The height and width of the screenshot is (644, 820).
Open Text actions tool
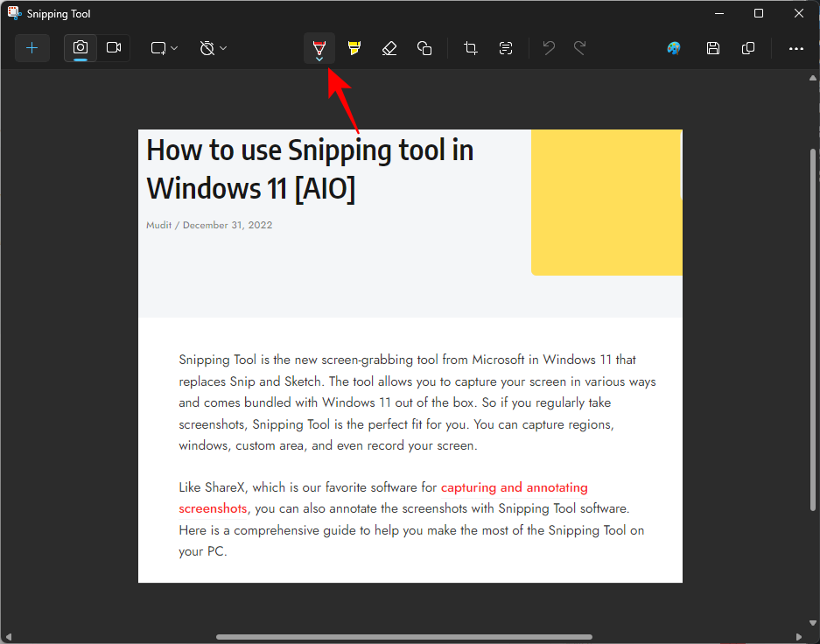point(506,48)
